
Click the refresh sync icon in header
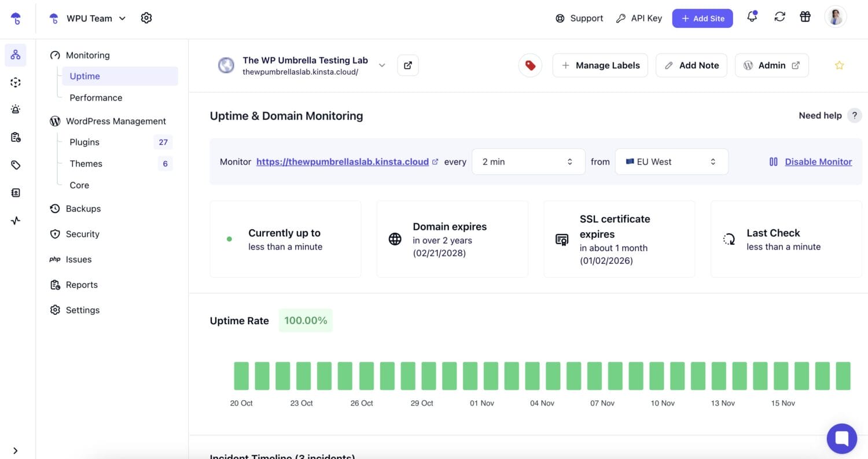pyautogui.click(x=779, y=17)
